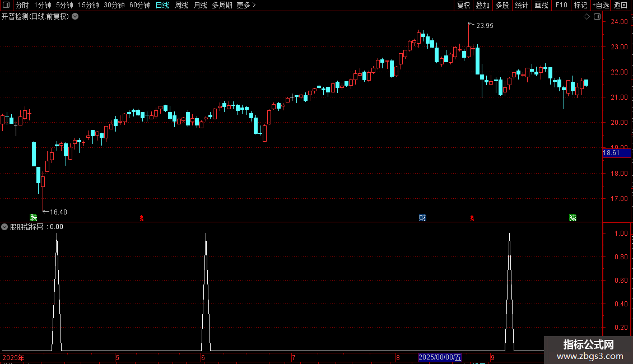Expand the 更多 period options

click(246, 5)
